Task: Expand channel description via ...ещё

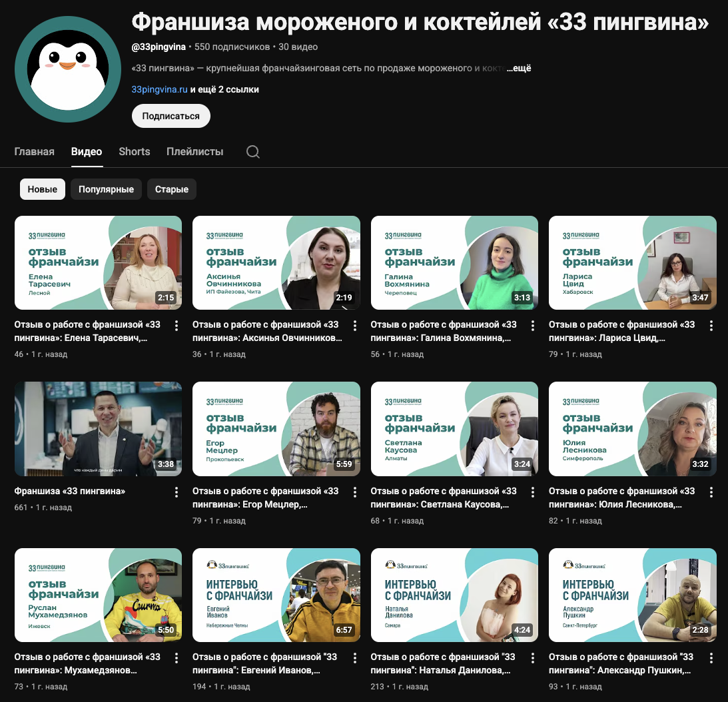Action: click(519, 68)
